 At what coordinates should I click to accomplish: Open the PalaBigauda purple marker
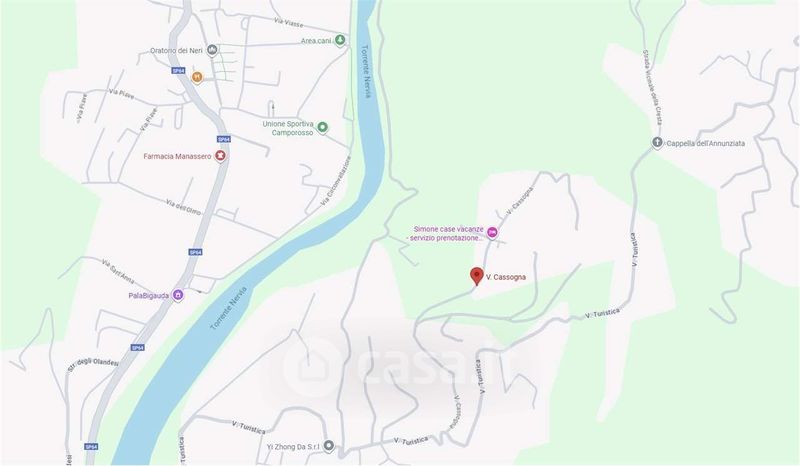(x=178, y=295)
